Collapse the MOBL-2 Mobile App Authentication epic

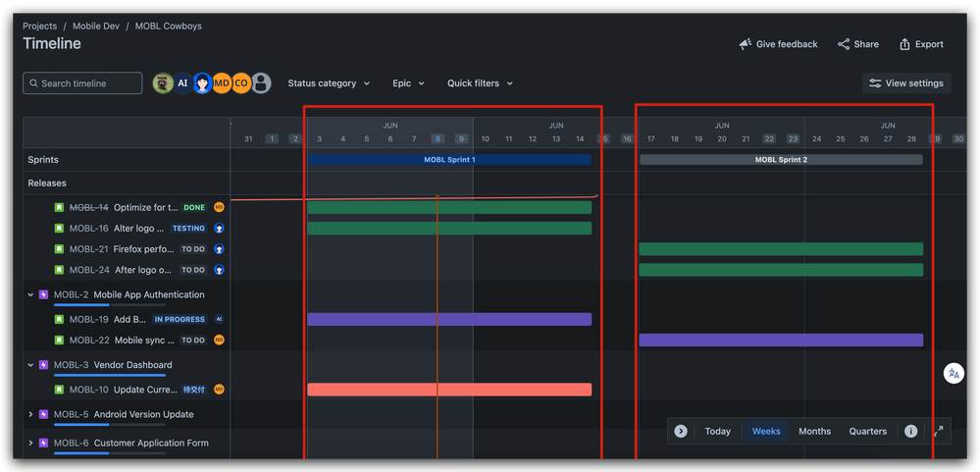[30, 294]
